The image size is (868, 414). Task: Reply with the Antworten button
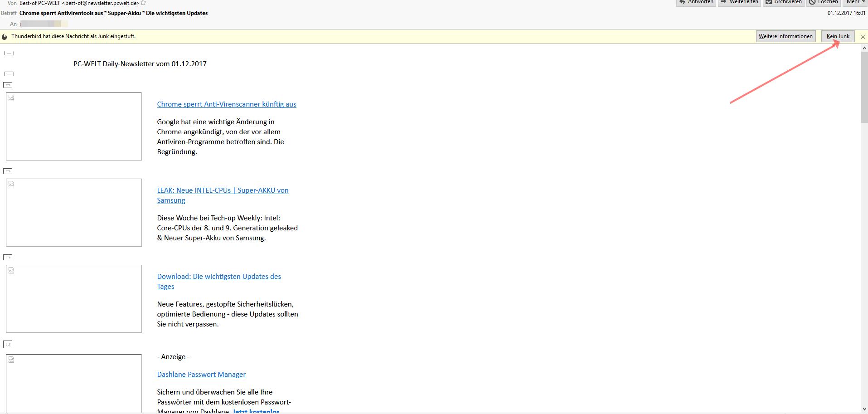[696, 3]
